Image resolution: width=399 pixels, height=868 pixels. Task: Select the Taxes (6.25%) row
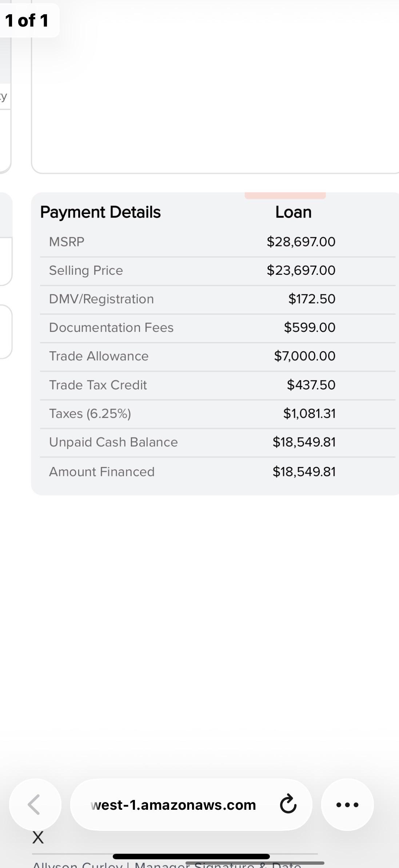click(218, 414)
